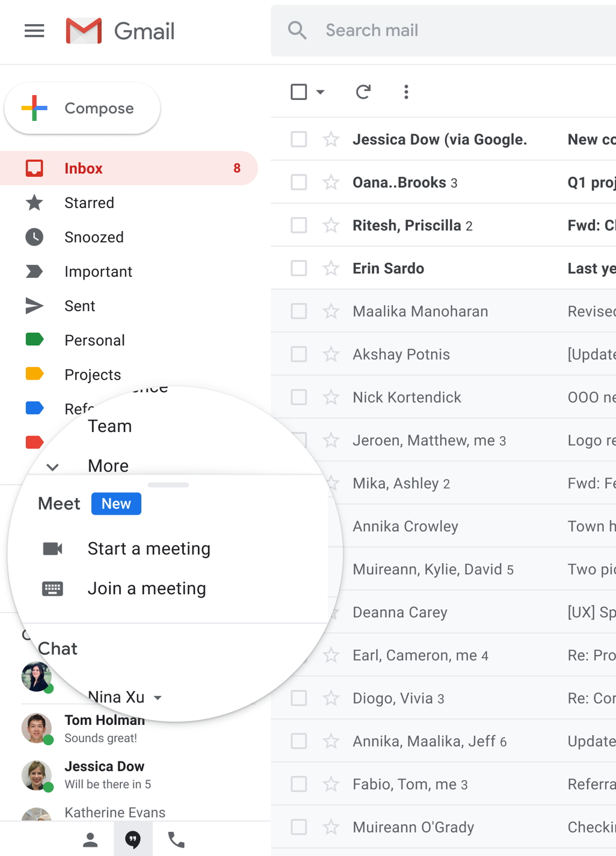Star the email from Erin Sardo
Image resolution: width=616 pixels, height=856 pixels.
tap(331, 268)
